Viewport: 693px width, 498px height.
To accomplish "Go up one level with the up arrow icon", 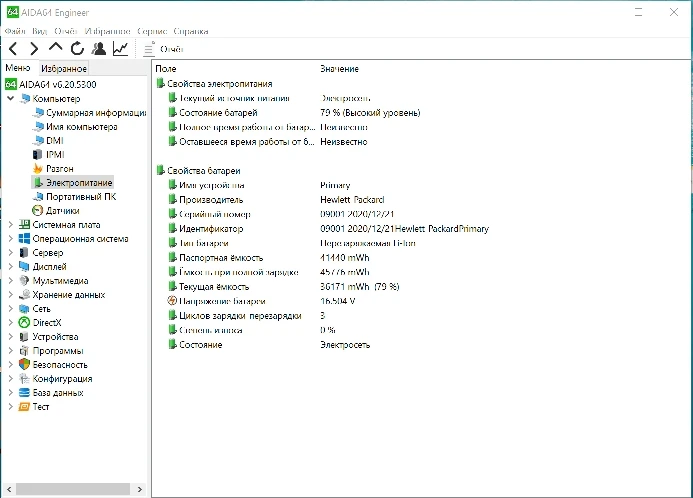I will [55, 48].
